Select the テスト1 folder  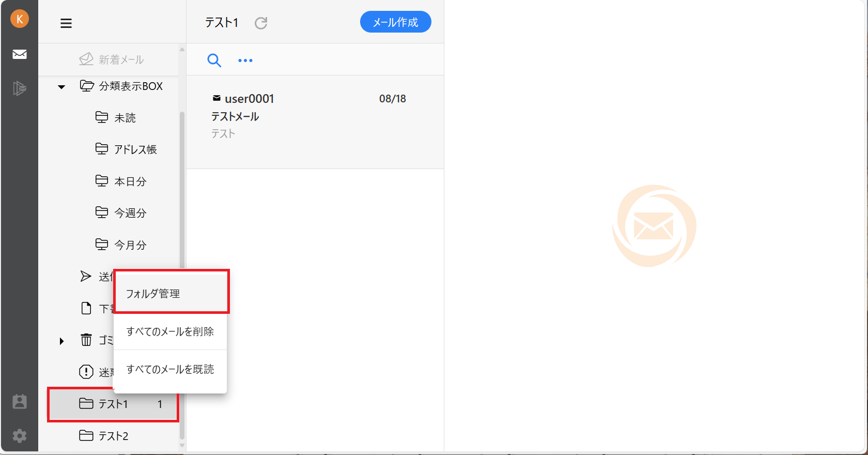pos(113,404)
